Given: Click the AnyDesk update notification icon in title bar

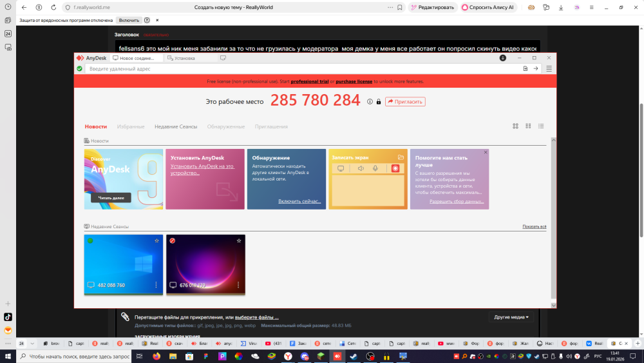Looking at the screenshot, I should tap(503, 58).
